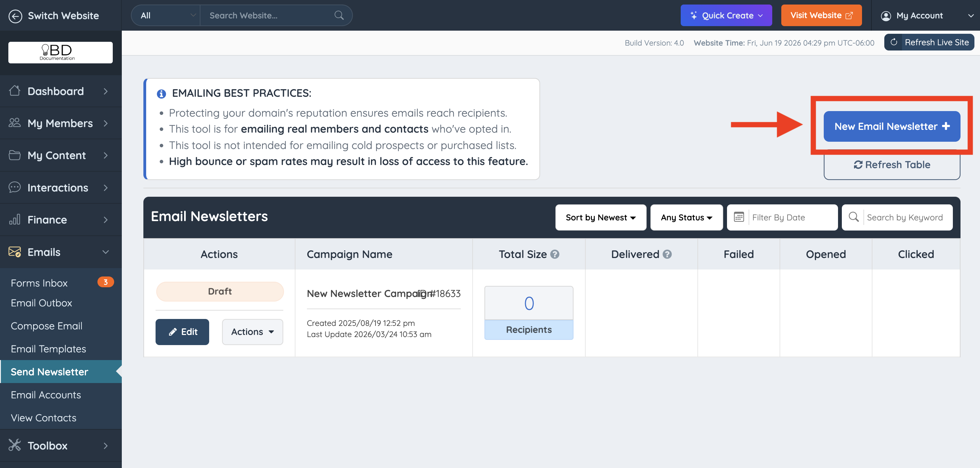
Task: Open the Sort by Newest dropdown
Action: [x=600, y=217]
